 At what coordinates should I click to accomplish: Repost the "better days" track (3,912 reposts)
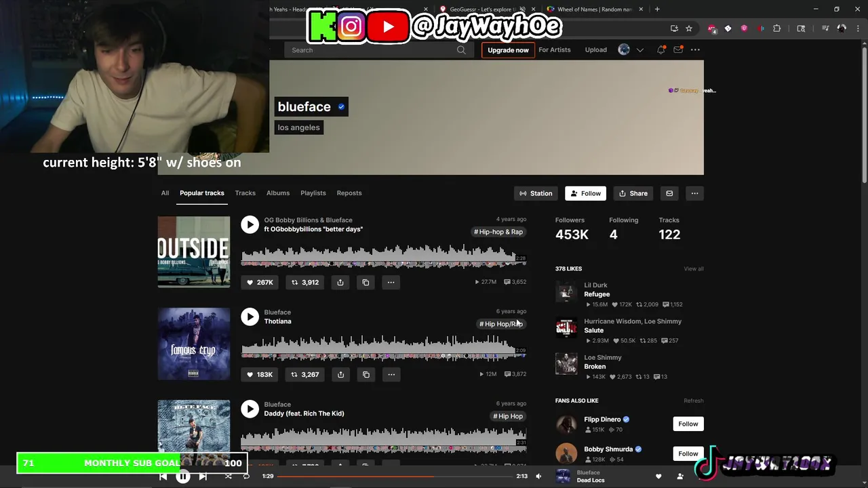tap(305, 282)
